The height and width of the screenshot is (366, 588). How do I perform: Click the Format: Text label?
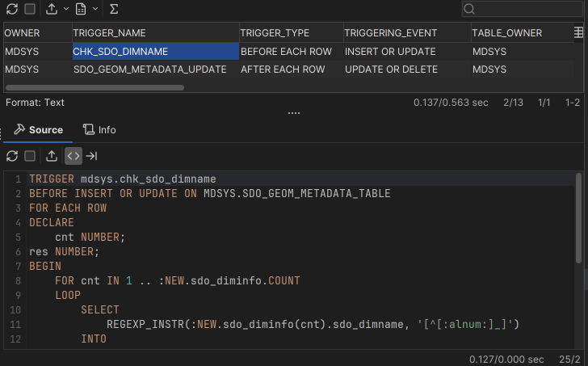point(35,103)
